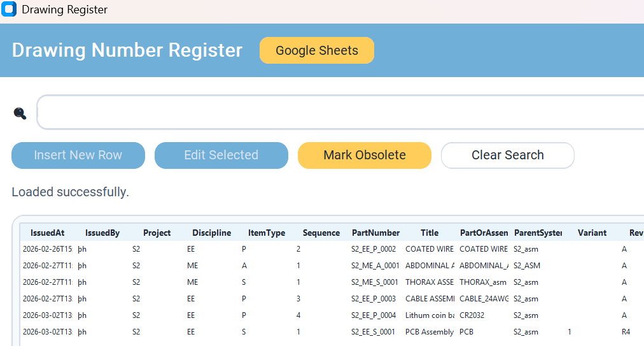Click the PartNumber column header
The width and height of the screenshot is (644, 346).
tap(376, 233)
